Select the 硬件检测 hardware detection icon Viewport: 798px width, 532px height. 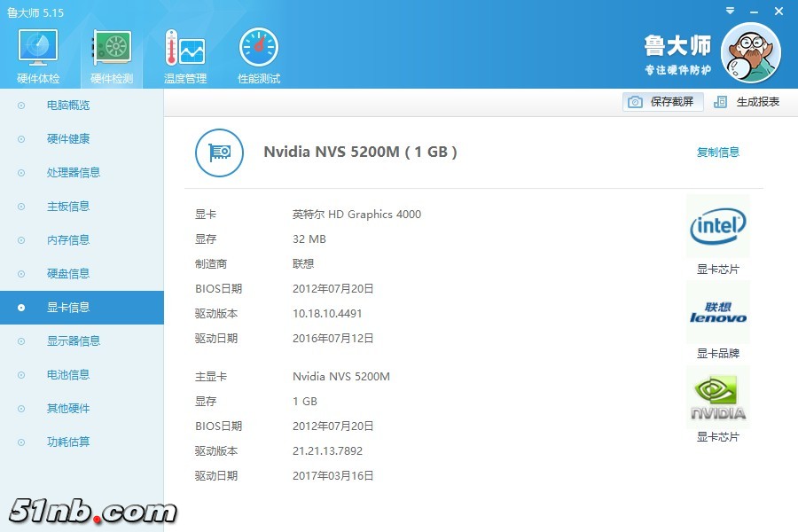coord(112,48)
